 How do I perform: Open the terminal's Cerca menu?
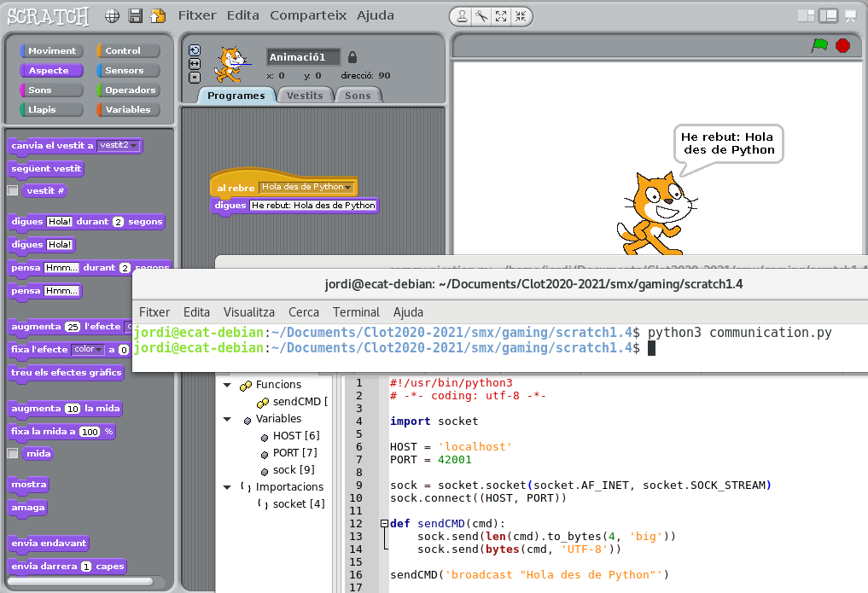coord(304,312)
